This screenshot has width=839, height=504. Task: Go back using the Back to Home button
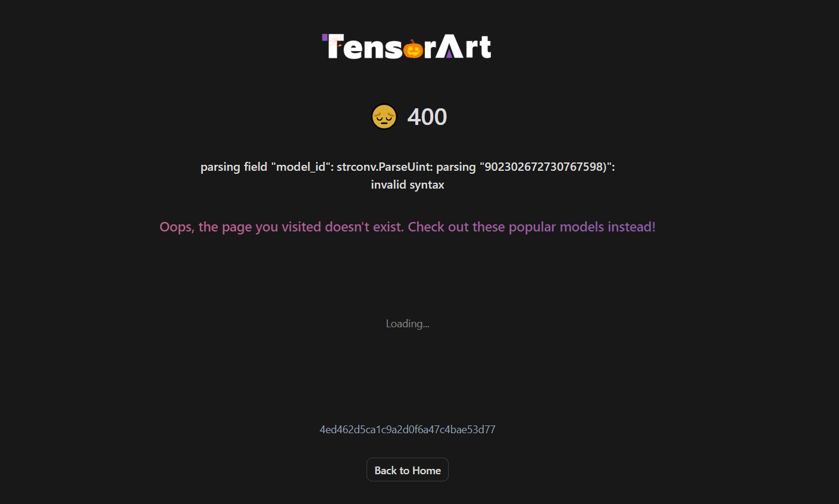[x=408, y=470]
